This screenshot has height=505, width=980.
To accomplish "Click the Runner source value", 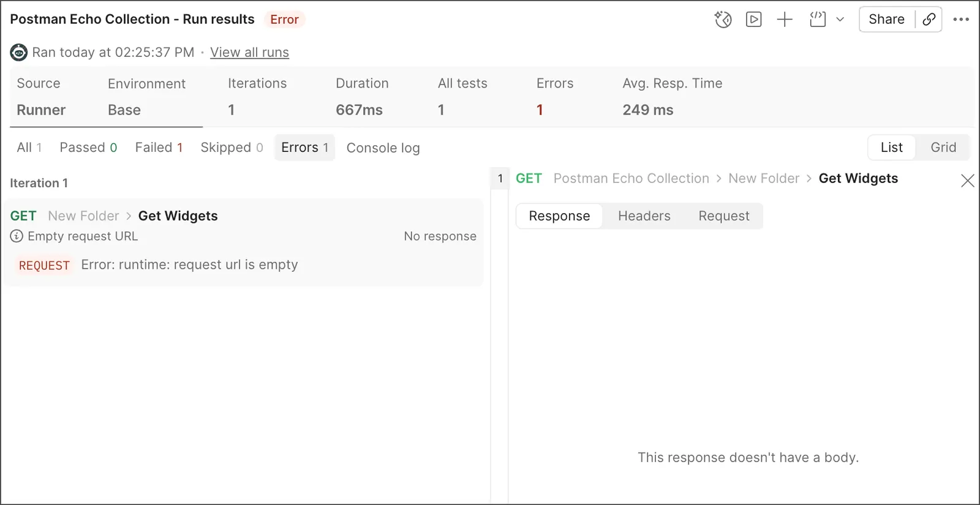I will click(41, 110).
